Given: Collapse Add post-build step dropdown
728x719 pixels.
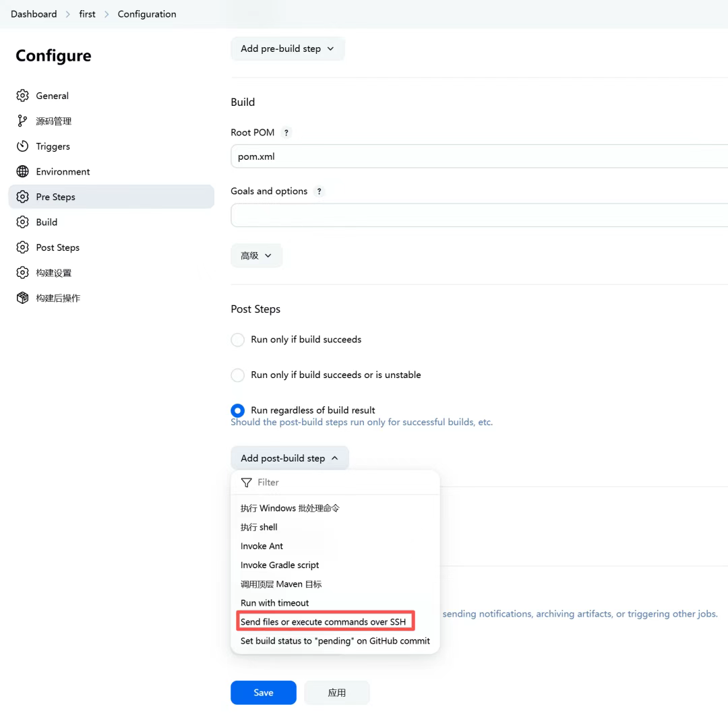Looking at the screenshot, I should (290, 458).
